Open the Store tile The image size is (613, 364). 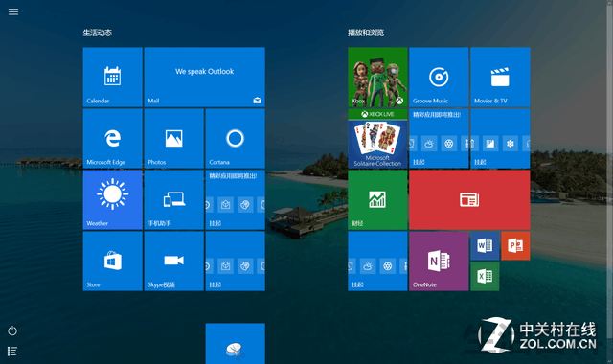pos(113,262)
